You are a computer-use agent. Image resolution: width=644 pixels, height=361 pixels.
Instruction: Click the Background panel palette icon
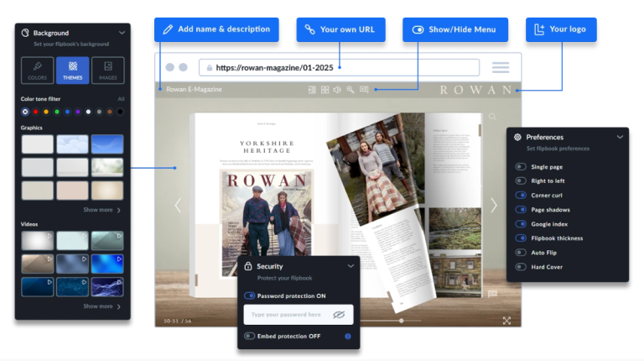25,33
